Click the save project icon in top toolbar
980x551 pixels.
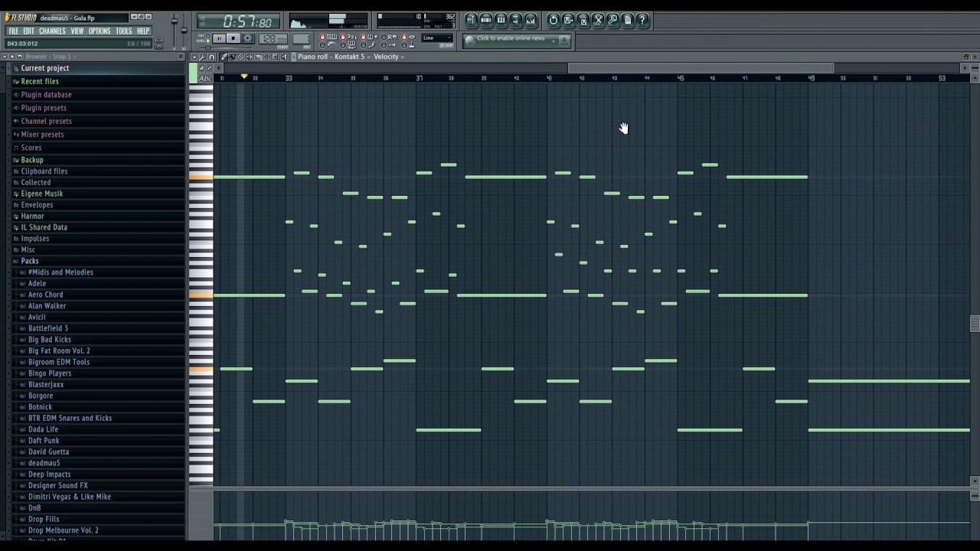tap(568, 20)
